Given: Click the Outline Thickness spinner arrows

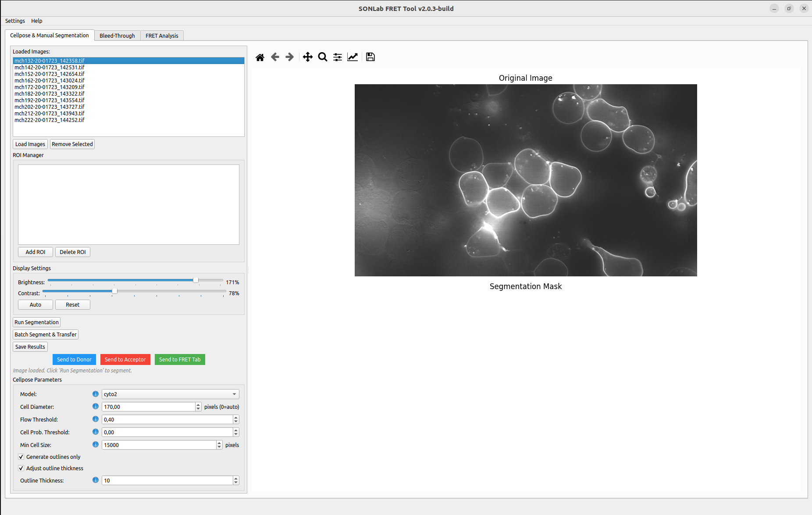Looking at the screenshot, I should 236,480.
